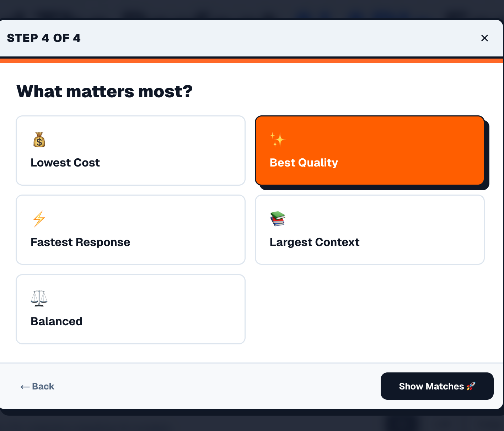Viewport: 504px width, 431px height.
Task: Click the balance scales icon
Action: [x=39, y=298]
